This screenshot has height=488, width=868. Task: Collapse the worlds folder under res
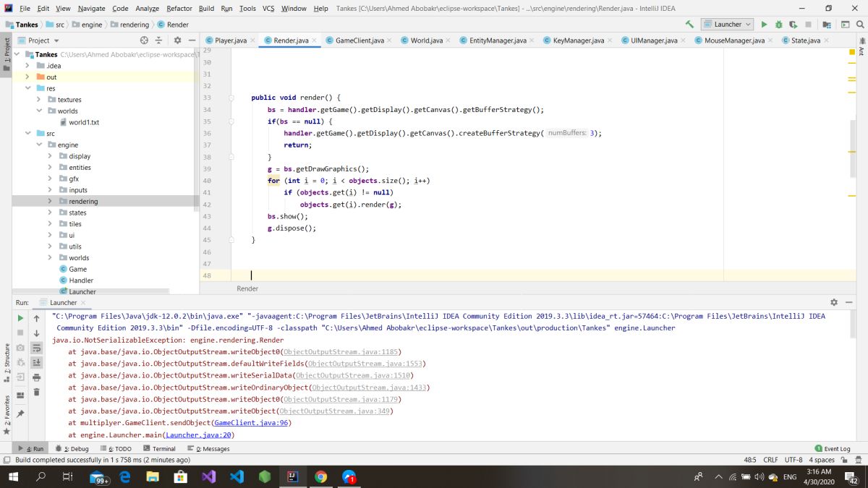(39, 111)
